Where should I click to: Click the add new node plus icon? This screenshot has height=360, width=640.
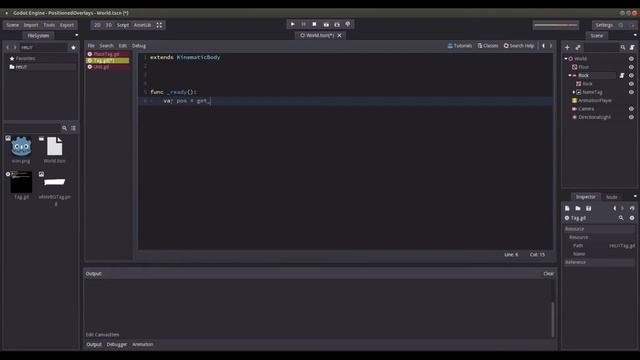(567, 47)
